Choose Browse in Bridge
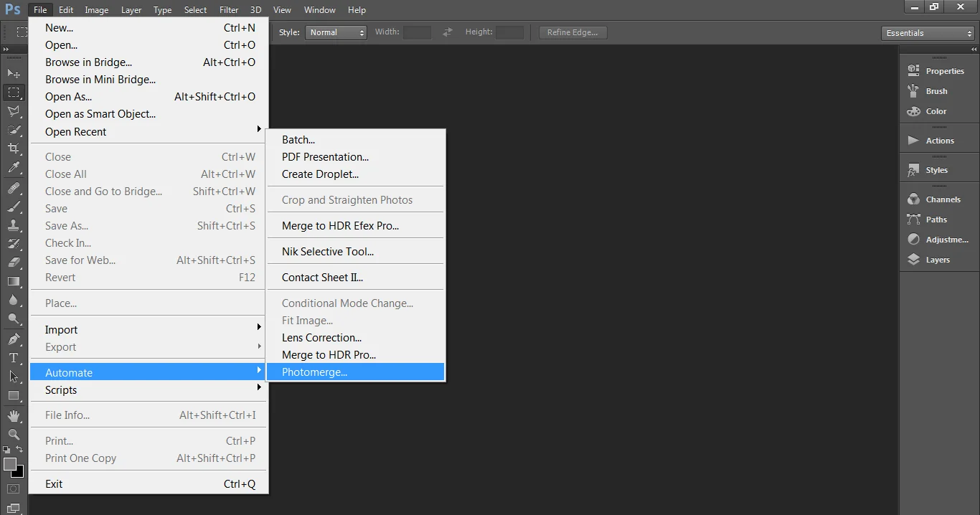 tap(149, 62)
